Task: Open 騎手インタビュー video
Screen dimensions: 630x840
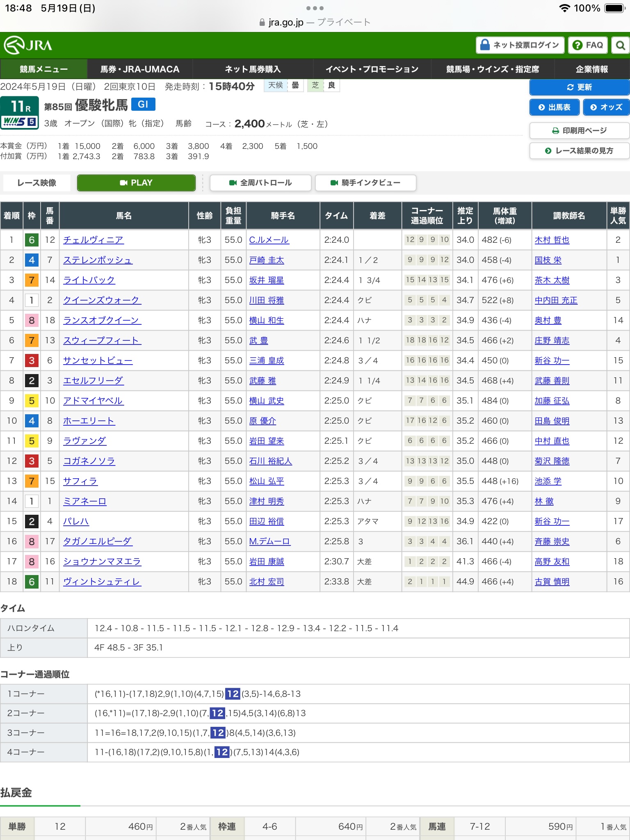Action: point(365,183)
